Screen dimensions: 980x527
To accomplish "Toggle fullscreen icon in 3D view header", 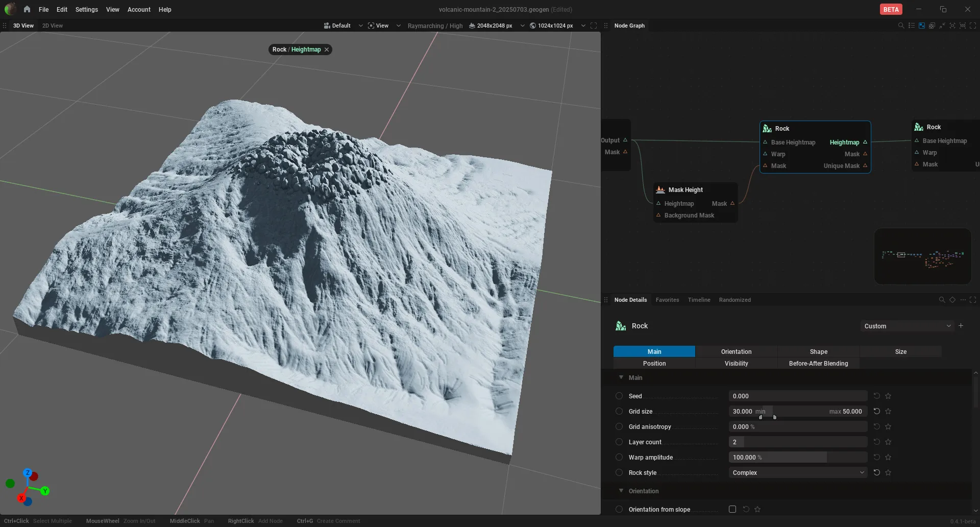I will pyautogui.click(x=594, y=26).
